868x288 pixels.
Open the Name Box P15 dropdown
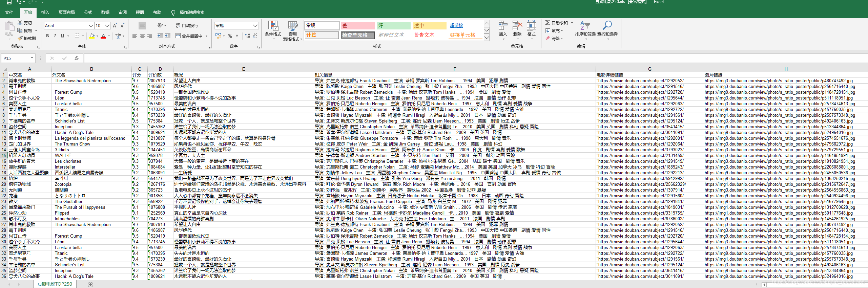[32, 58]
